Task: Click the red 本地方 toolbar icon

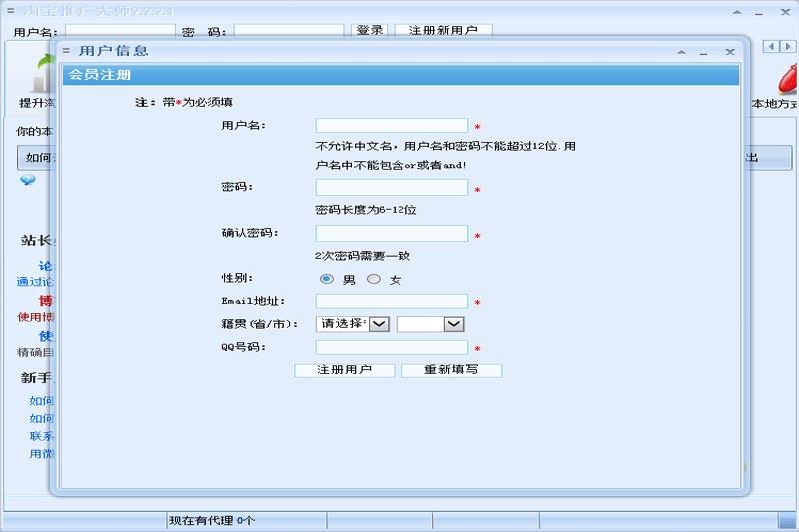Action: click(x=788, y=79)
